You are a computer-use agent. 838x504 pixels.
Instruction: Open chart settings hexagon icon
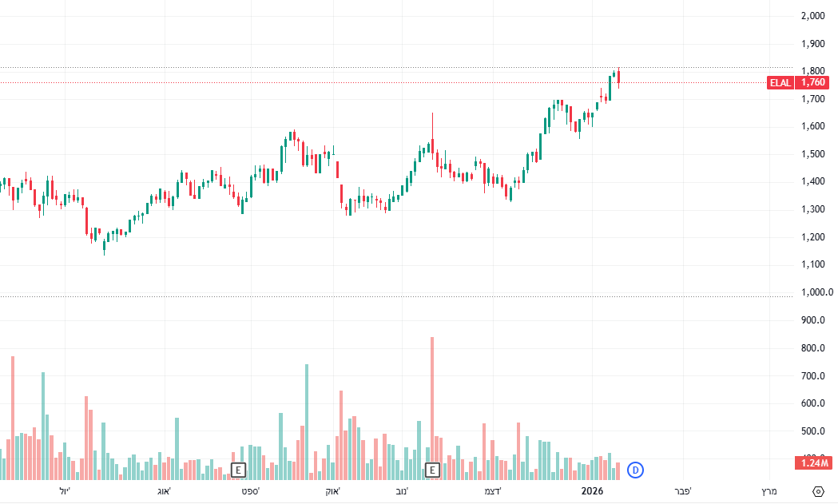[818, 491]
